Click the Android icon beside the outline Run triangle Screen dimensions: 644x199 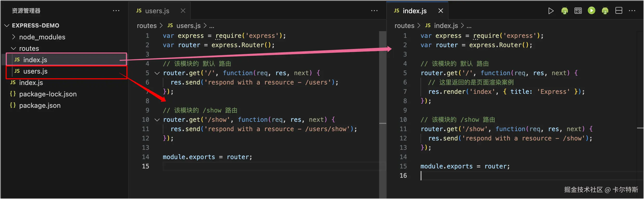(564, 11)
